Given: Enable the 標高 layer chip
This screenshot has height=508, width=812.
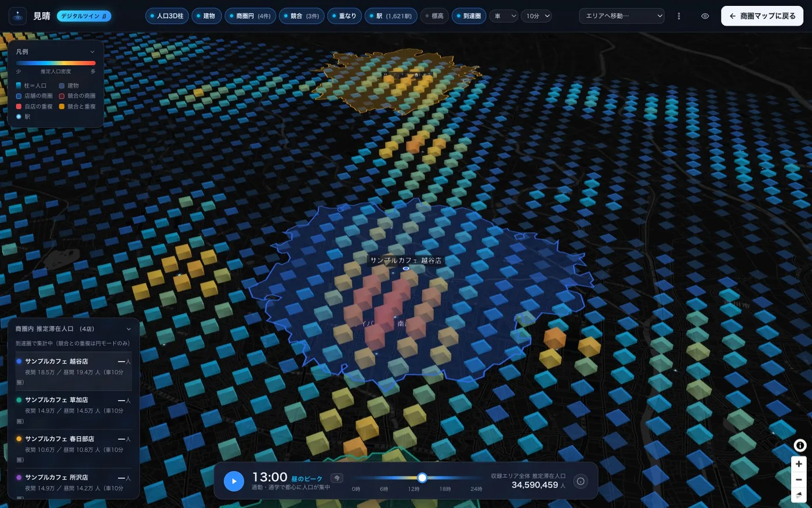Looking at the screenshot, I should [434, 16].
